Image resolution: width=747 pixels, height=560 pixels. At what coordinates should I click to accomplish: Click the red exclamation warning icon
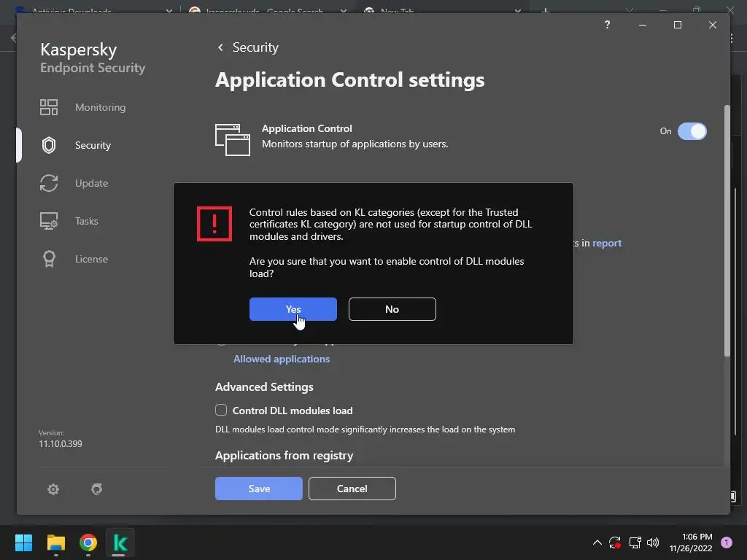pyautogui.click(x=214, y=224)
